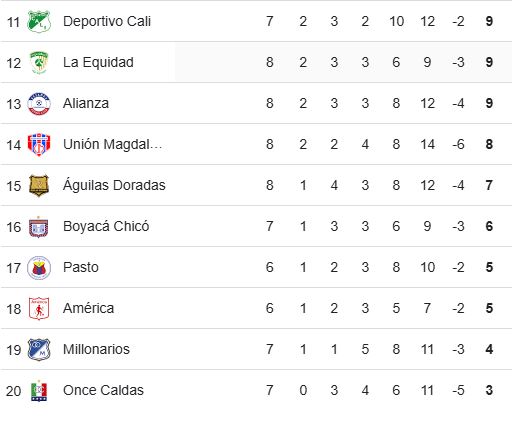
Task: Click the Pasto circular team logo
Action: (39, 268)
